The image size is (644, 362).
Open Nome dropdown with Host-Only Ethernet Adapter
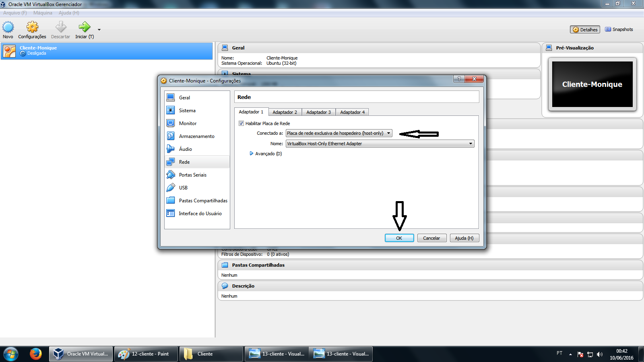pos(380,144)
